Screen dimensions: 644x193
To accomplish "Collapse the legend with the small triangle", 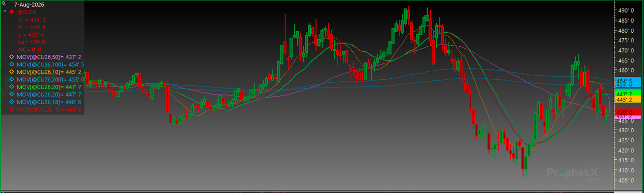I will [5, 11].
